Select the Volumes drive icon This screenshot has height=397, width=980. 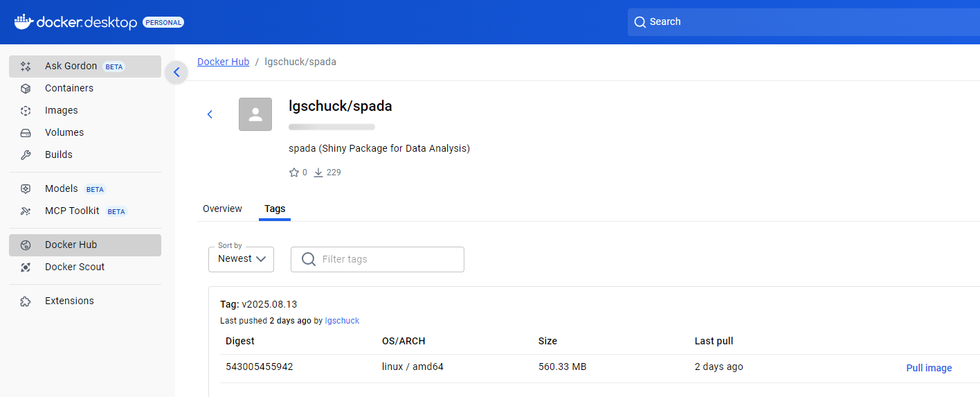pos(26,133)
